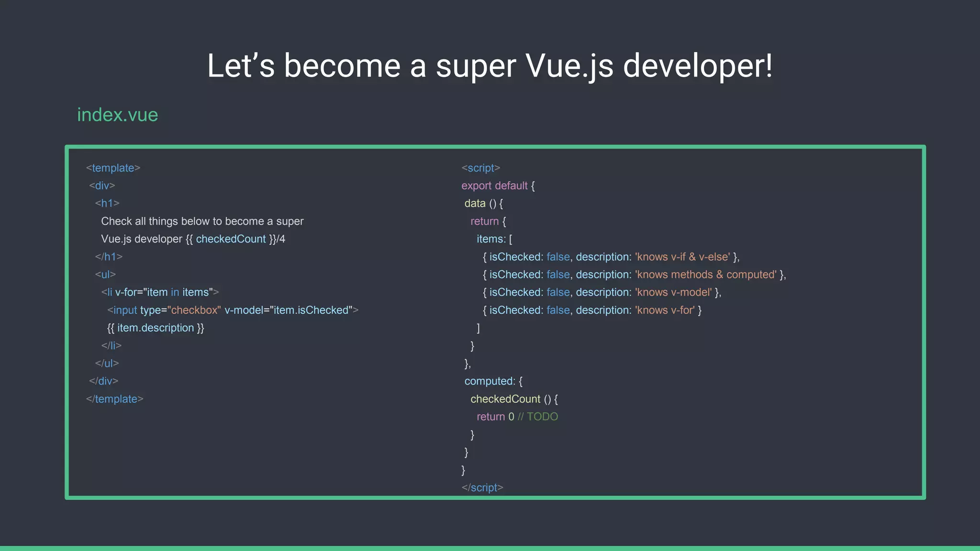Click the line with '{{ checkedCount }}/4'
The width and height of the screenshot is (980, 551).
pos(193,239)
